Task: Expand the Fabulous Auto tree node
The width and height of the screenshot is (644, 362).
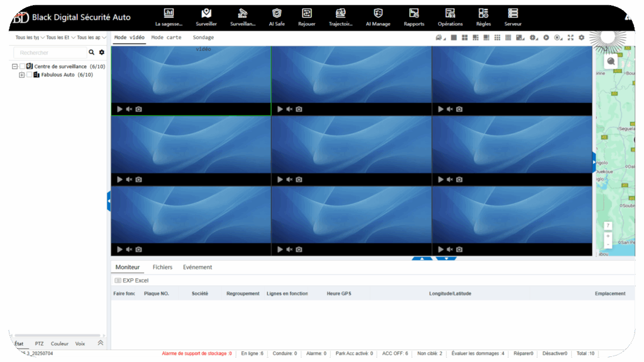Action: point(21,75)
